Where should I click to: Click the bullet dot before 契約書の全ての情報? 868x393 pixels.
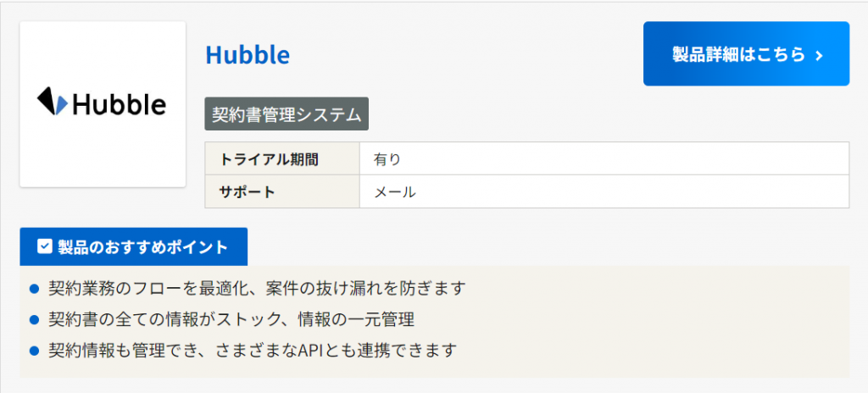point(35,319)
